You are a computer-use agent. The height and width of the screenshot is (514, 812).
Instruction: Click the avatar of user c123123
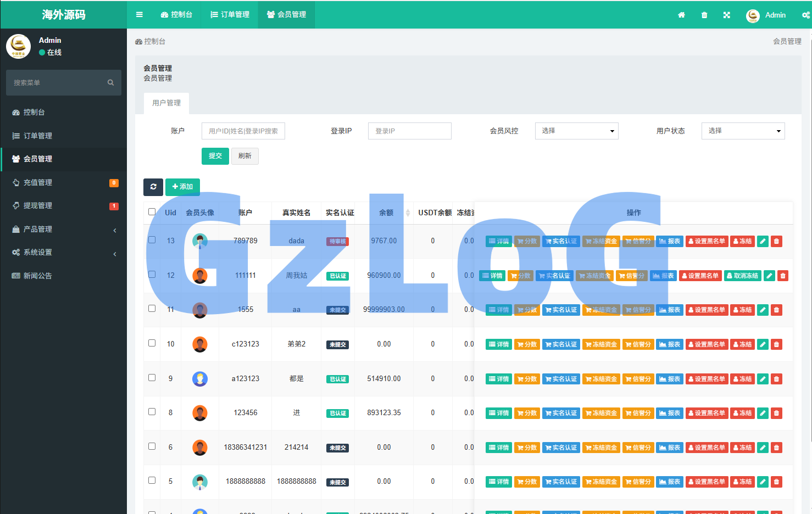click(x=200, y=344)
